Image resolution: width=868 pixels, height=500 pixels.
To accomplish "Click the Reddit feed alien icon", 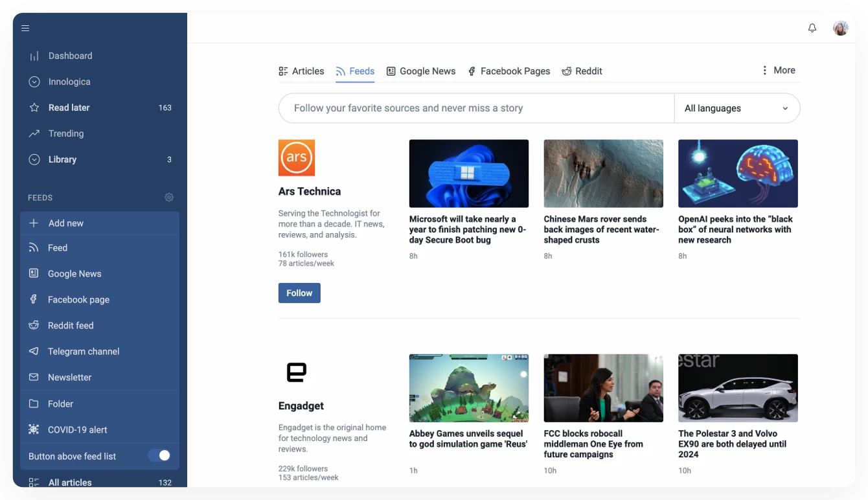I will point(34,325).
